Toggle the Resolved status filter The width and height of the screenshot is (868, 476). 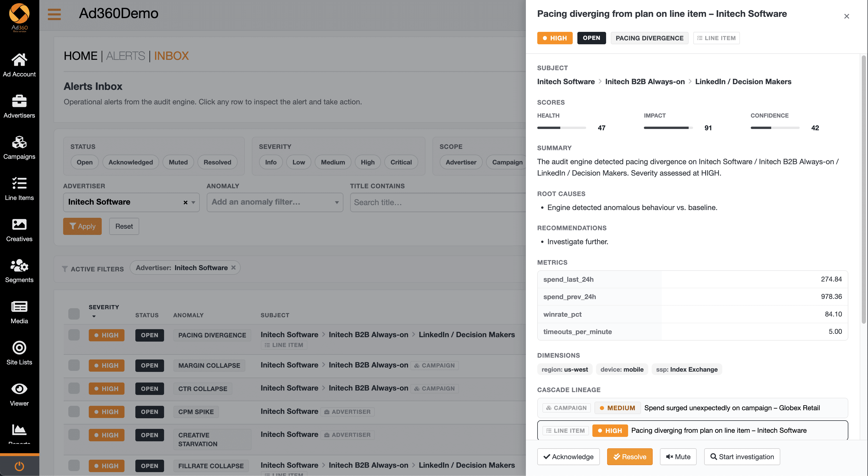(217, 162)
